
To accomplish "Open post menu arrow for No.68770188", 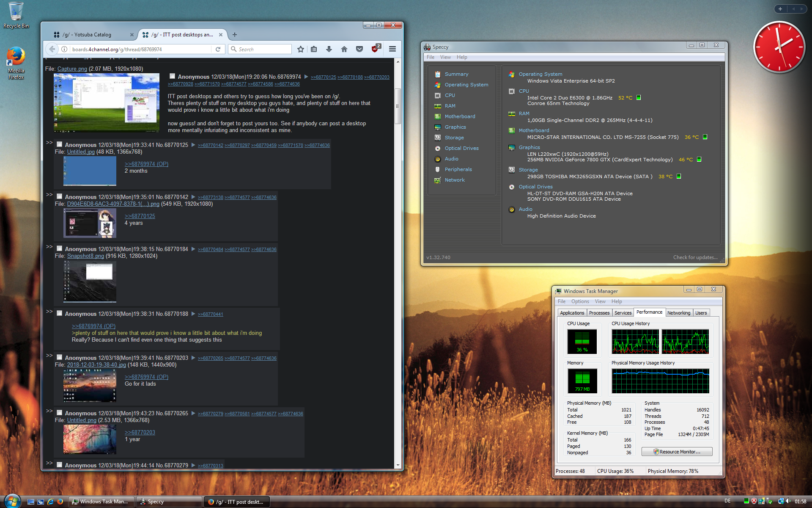I will click(193, 314).
